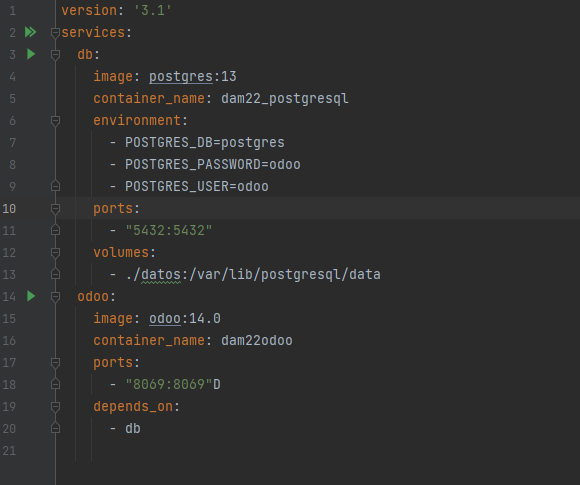Run the odoo service gutter icon

pos(31,296)
